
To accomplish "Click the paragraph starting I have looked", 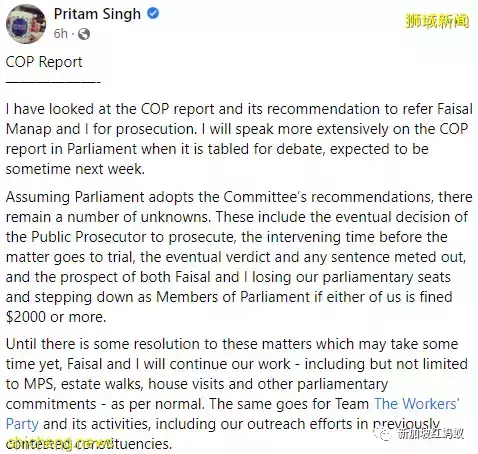I will [239, 139].
